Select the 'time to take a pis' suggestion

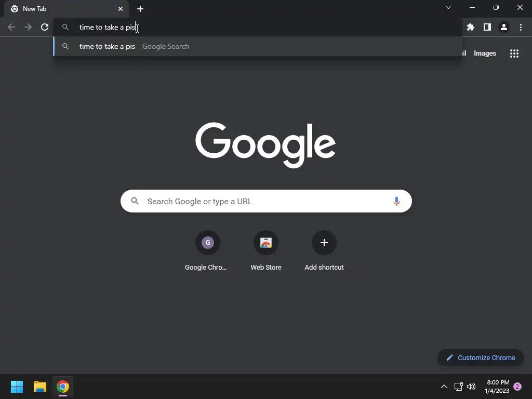click(x=258, y=46)
